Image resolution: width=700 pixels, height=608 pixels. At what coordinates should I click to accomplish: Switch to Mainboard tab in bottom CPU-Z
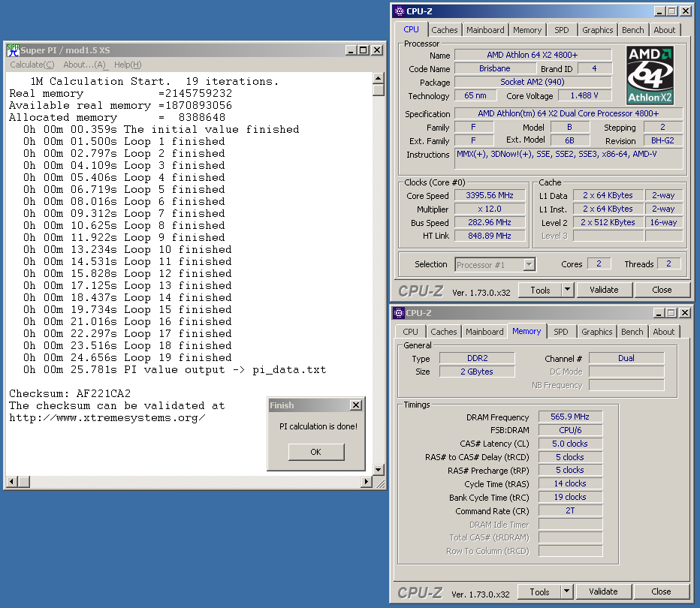484,332
